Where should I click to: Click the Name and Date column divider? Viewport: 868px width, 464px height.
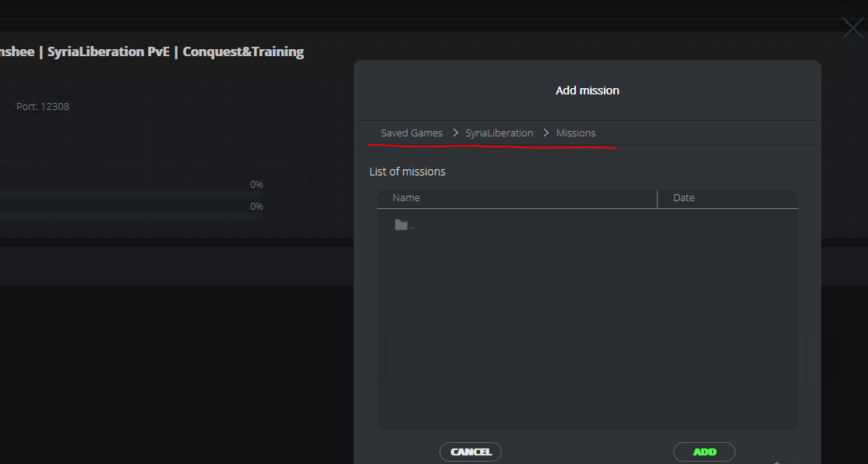point(657,199)
